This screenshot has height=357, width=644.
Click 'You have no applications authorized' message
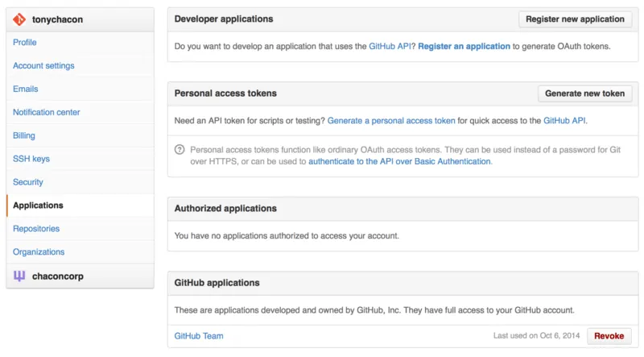(287, 235)
